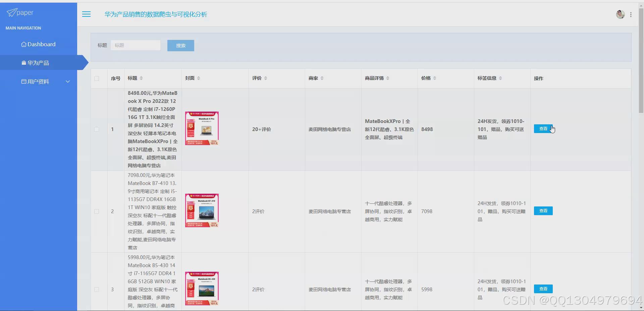Open Dashboard in the sidebar

[38, 44]
